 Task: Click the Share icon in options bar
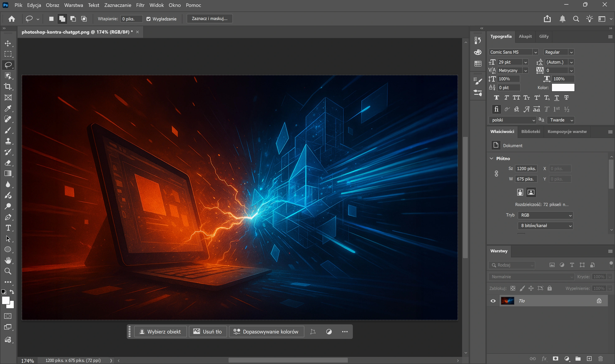[x=547, y=19]
